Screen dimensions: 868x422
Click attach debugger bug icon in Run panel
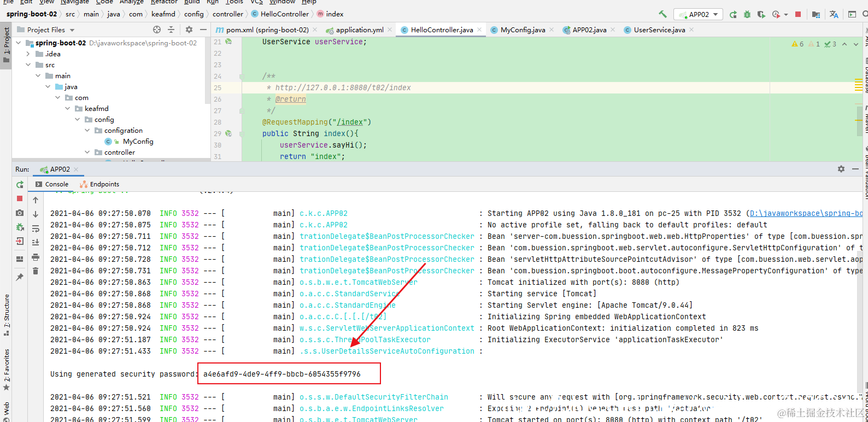coord(20,227)
